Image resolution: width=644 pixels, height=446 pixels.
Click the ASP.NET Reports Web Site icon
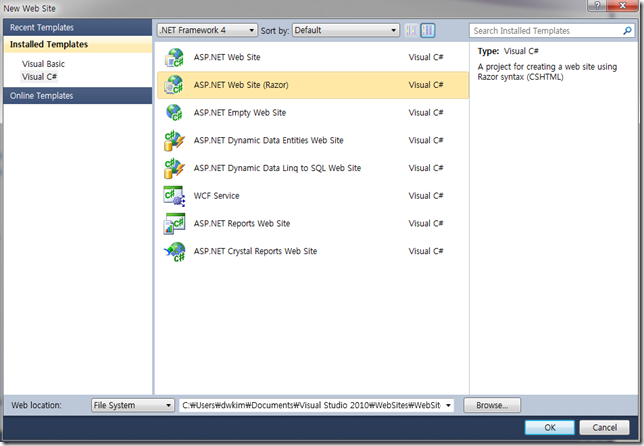coord(174,223)
